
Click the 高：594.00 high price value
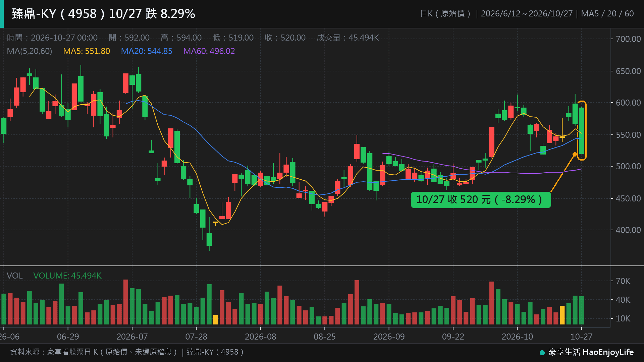click(181, 38)
